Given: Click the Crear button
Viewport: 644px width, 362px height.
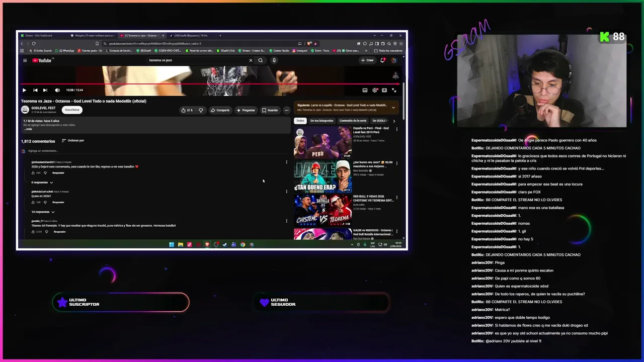Looking at the screenshot, I should (x=367, y=60).
